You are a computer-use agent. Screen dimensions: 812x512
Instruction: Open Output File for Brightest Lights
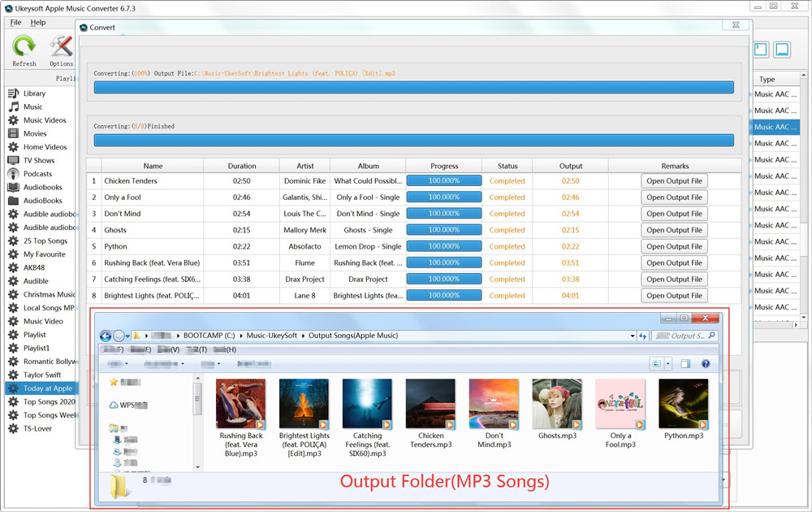pyautogui.click(x=674, y=295)
